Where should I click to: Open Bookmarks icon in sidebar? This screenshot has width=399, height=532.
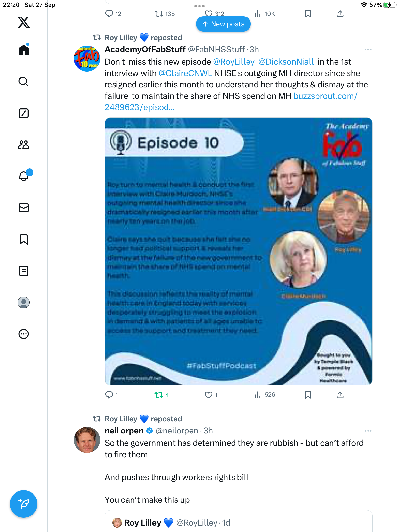pos(24,239)
